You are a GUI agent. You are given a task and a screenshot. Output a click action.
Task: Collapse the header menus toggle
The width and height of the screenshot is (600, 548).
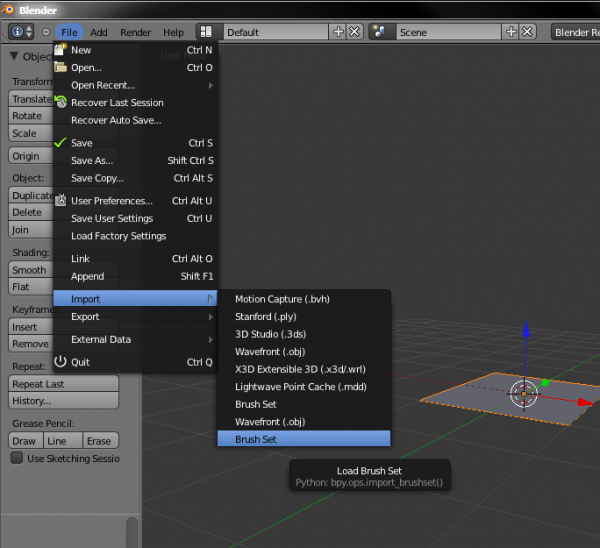(46, 32)
